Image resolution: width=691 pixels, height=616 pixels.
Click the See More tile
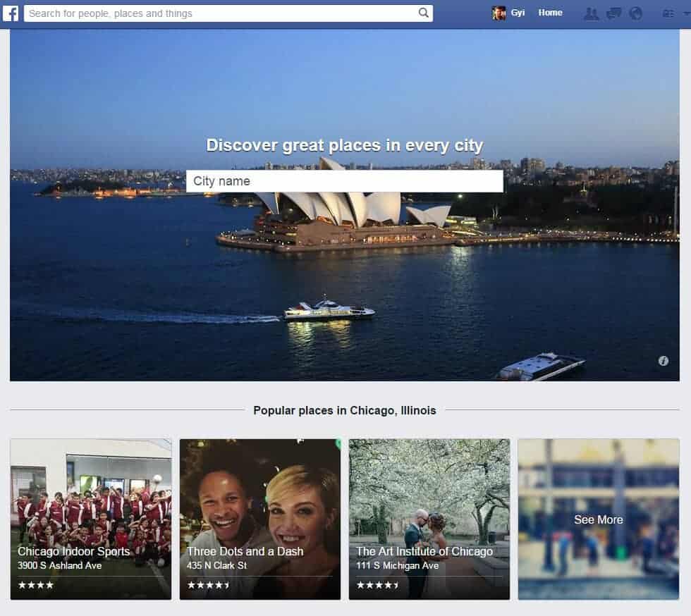click(x=599, y=519)
